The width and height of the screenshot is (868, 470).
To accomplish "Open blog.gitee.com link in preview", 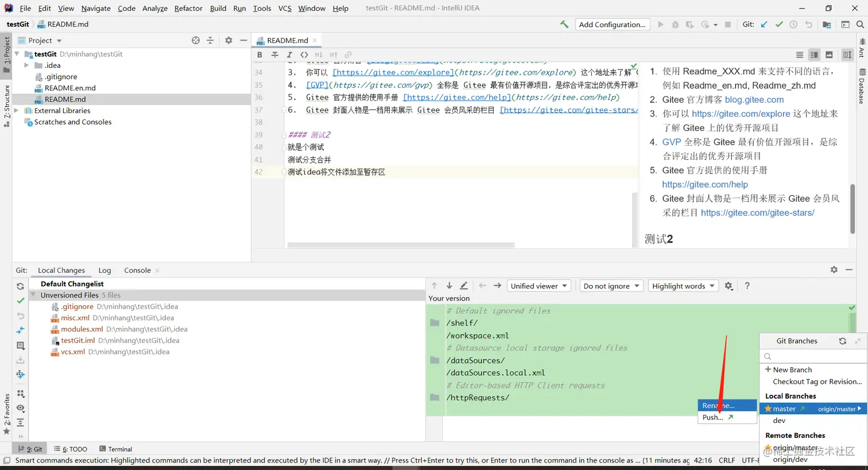I will click(x=754, y=99).
